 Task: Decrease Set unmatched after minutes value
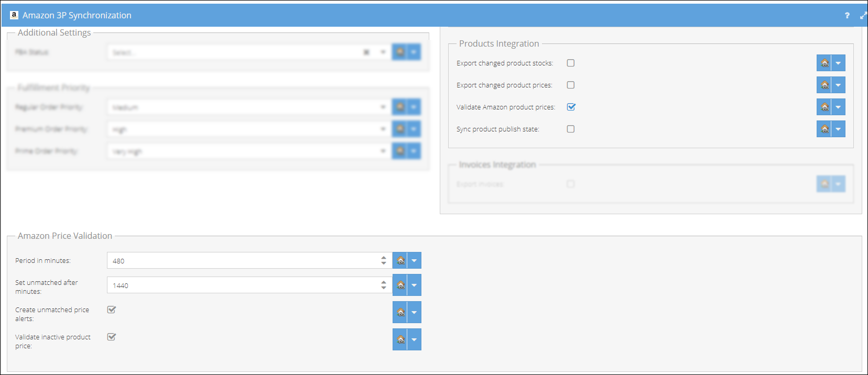pos(384,288)
